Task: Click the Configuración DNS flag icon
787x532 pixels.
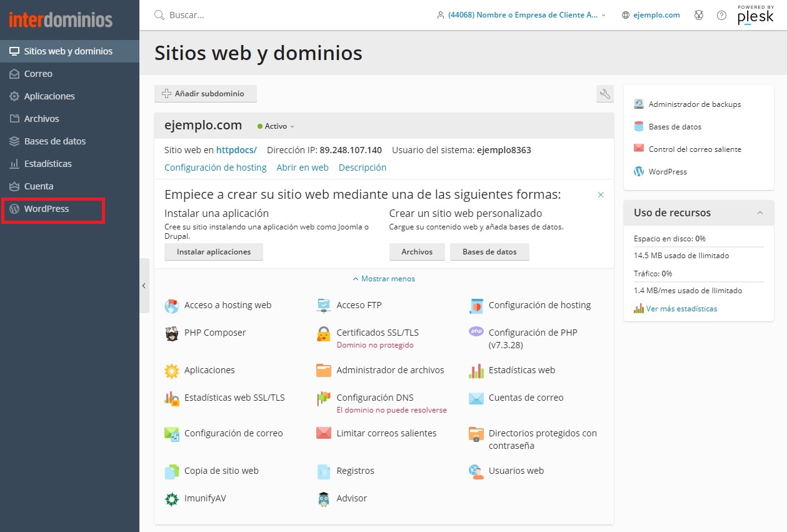Action: [x=323, y=398]
